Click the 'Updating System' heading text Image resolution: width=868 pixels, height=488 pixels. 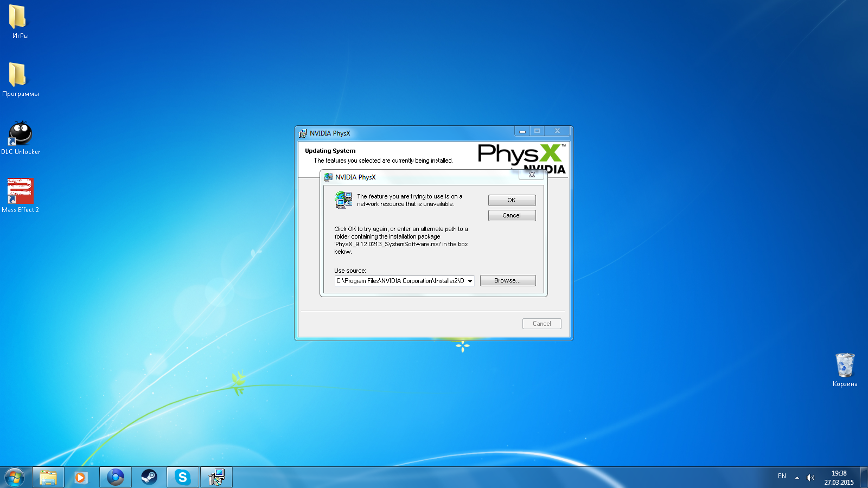coord(330,151)
